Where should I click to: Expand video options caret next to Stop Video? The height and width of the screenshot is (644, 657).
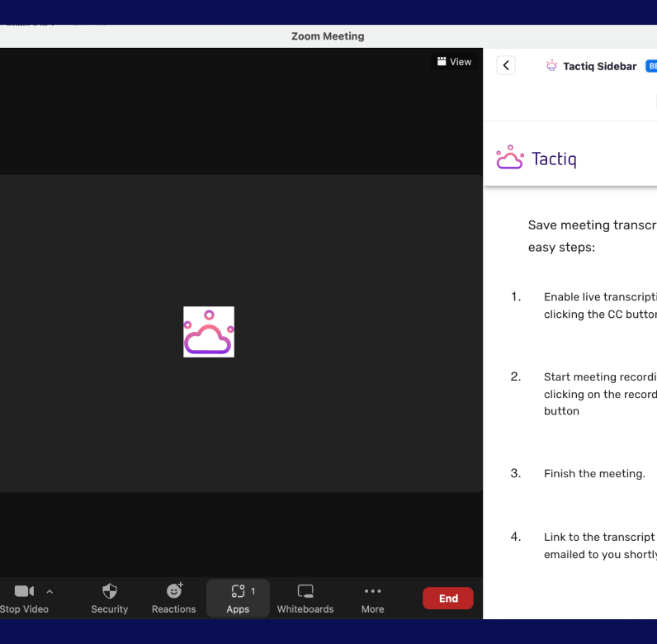click(x=50, y=592)
